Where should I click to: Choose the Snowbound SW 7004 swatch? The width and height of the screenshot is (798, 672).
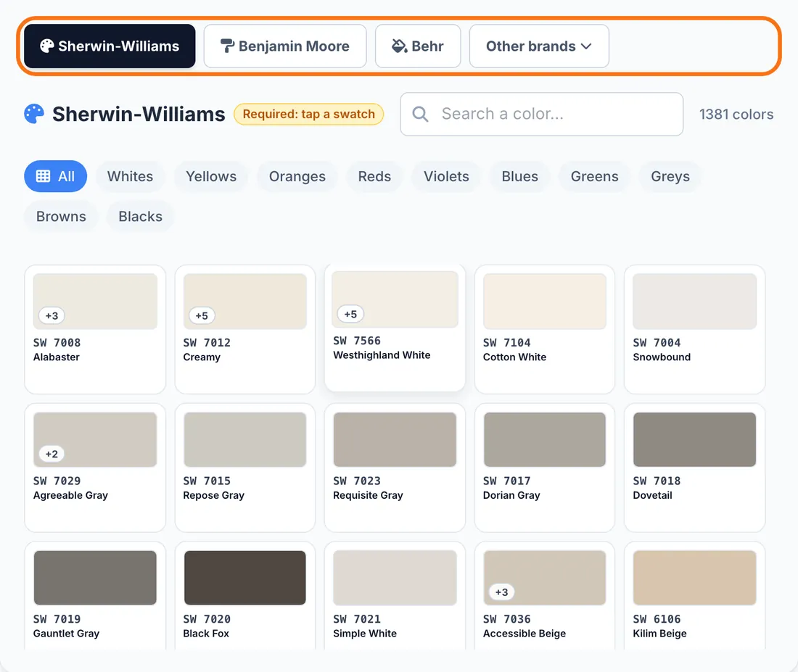click(x=695, y=301)
